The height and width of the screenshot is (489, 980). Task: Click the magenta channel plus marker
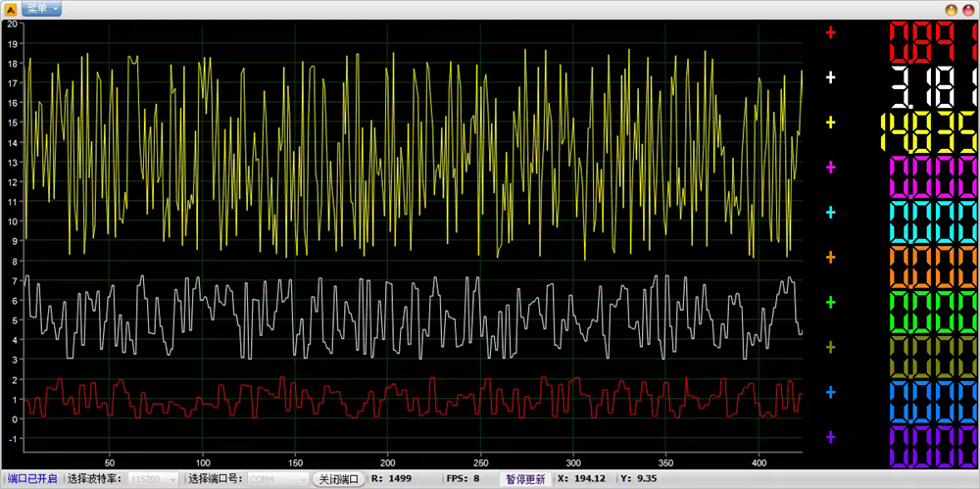click(831, 168)
